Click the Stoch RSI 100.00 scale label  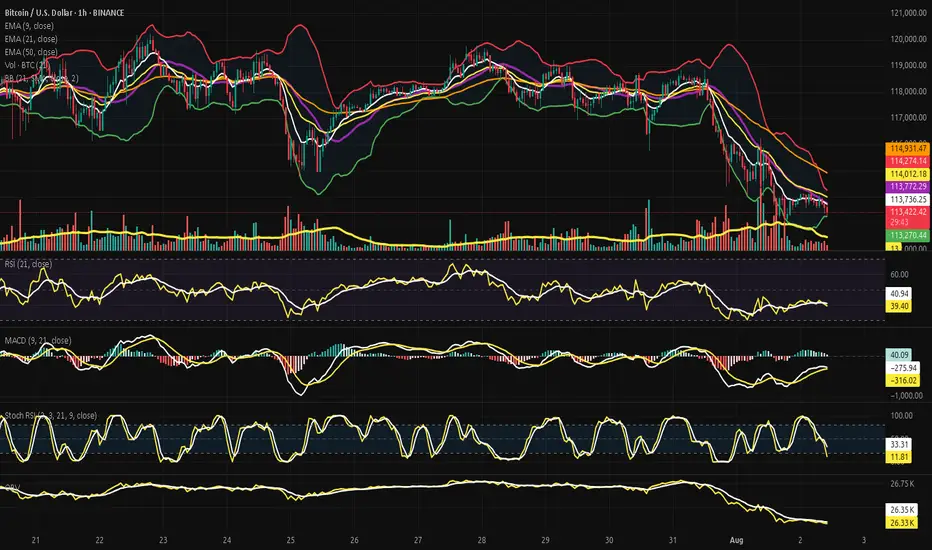pyautogui.click(x=901, y=416)
